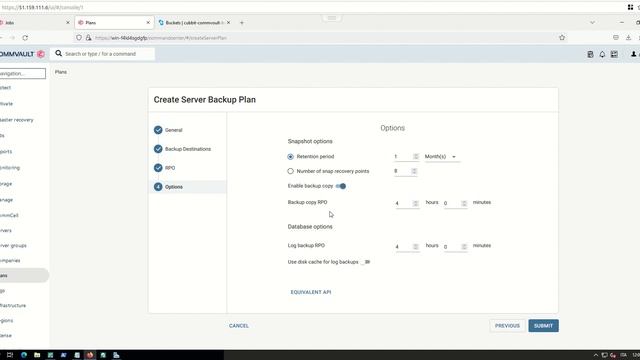The width and height of the screenshot is (640, 360).
Task: Open Server groups in the sidebar
Action: click(x=13, y=246)
